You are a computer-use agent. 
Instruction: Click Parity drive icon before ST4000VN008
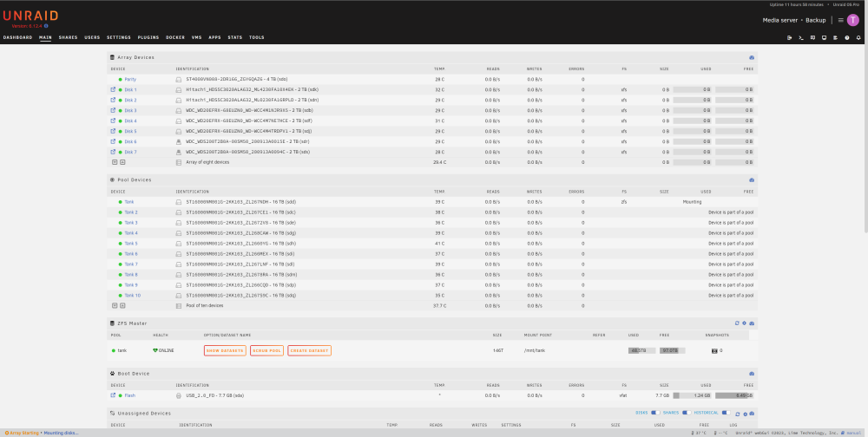coord(178,80)
